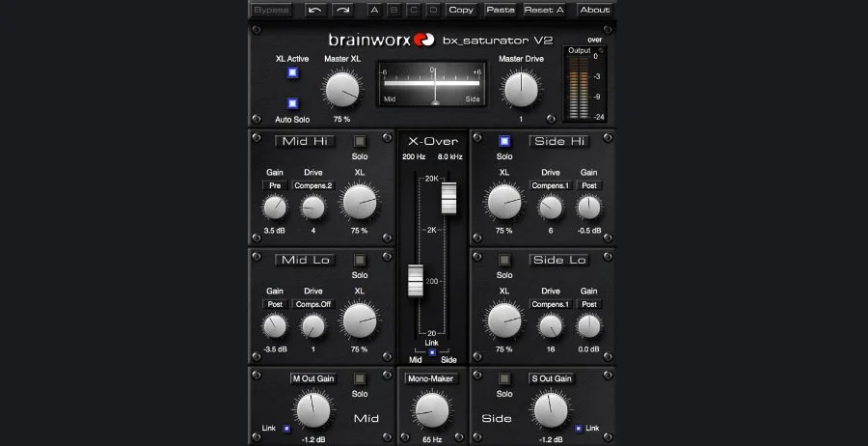Click the redo arrow button
Viewport: 868px width, 446px height.
point(342,10)
